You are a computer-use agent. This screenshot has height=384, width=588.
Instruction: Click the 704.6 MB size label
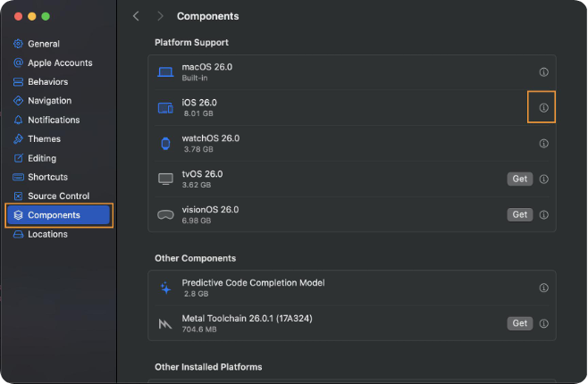(x=199, y=330)
